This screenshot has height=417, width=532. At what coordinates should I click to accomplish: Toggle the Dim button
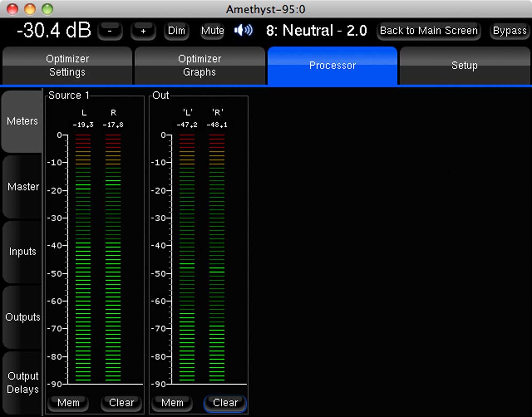point(176,31)
